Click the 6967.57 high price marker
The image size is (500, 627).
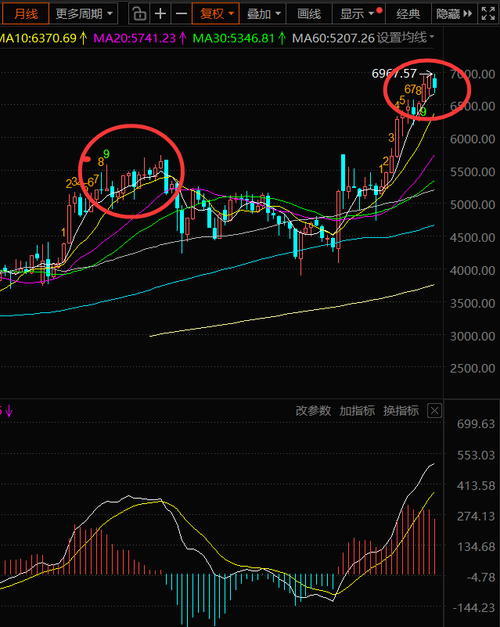(x=394, y=73)
